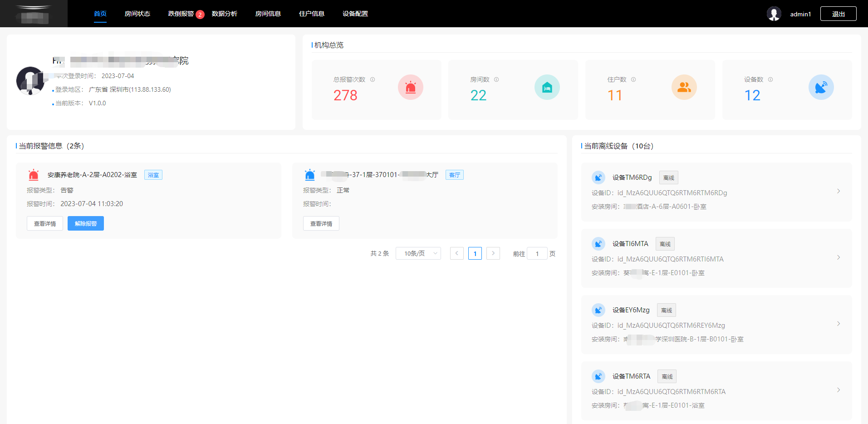Dismiss alarm with 解除报警 button
Viewport: 868px width, 424px height.
(x=86, y=223)
